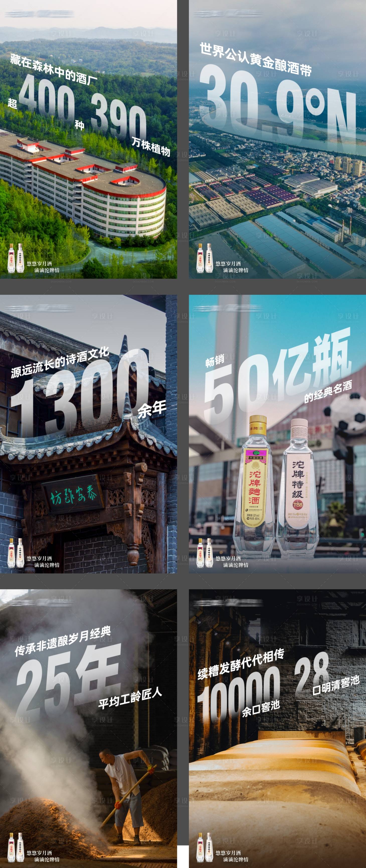Click slogan 悠悠岁月酒 in the 1300 poster
The width and height of the screenshot is (366, 868).
[39, 558]
